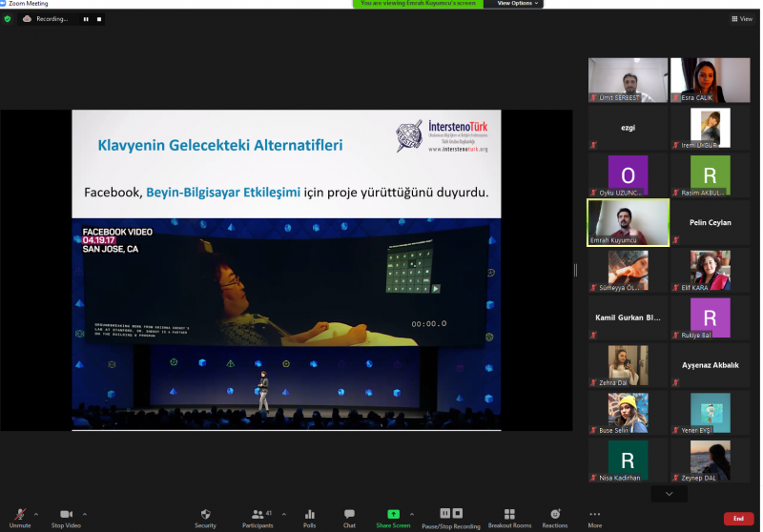Viewport: 763px width, 532px height.
Task: Open the More options menu
Action: click(594, 519)
